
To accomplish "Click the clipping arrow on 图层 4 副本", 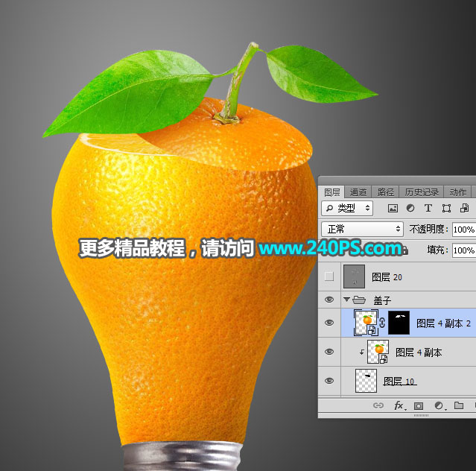I will pyautogui.click(x=362, y=353).
